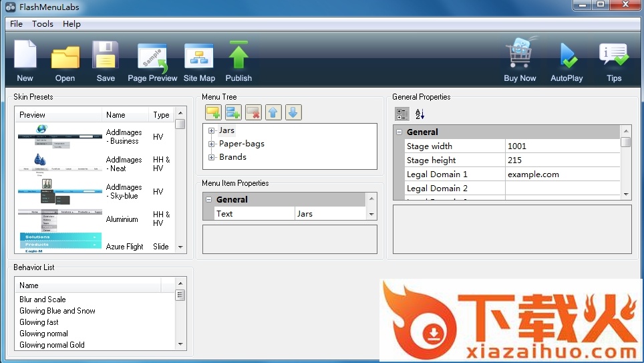Select the Stage width property label
This screenshot has width=644, height=363.
(x=429, y=146)
